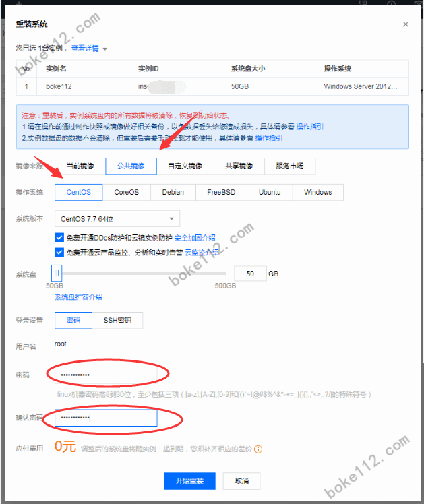Click the system disk slider handle
The image size is (424, 504).
[57, 273]
